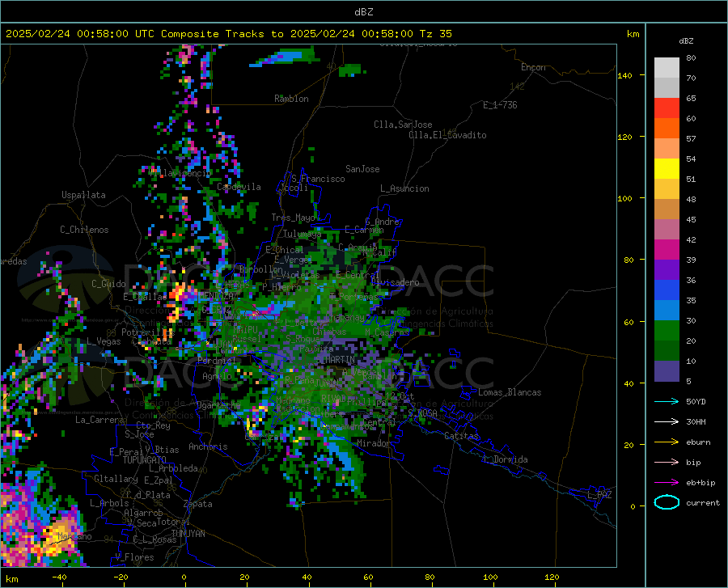
Task: Click the '30HM' legend label
Action: 696,422
